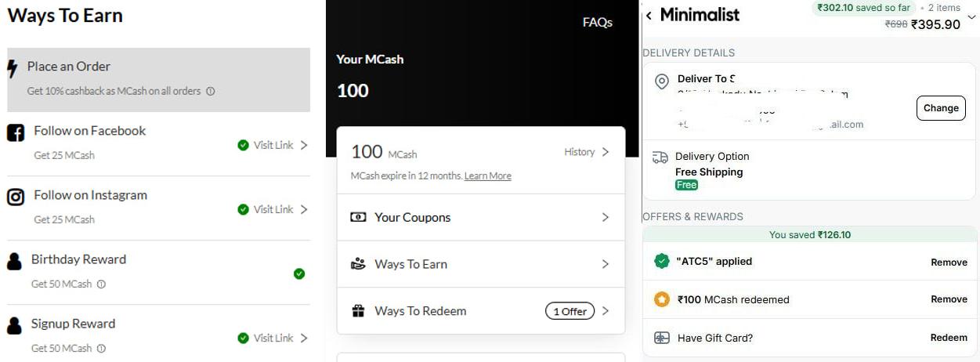Click the hand icon beside Ways To Earn
Image resolution: width=980 pixels, height=362 pixels.
tap(358, 264)
